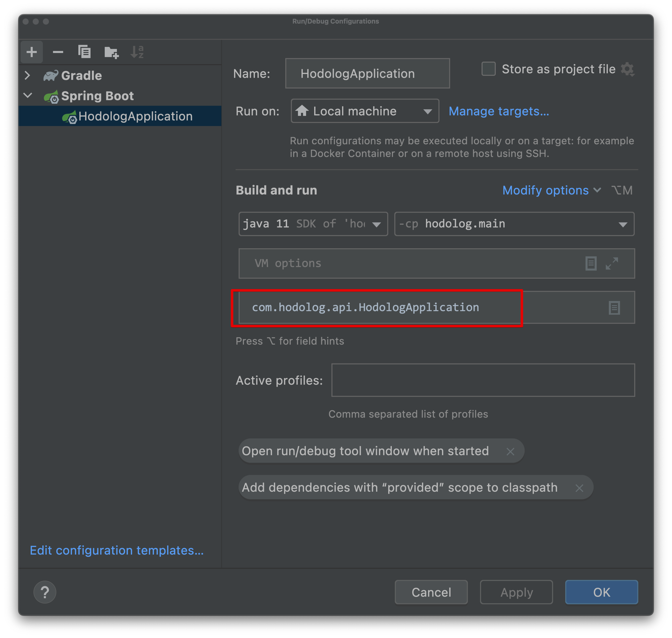Click the Apply button

516,592
